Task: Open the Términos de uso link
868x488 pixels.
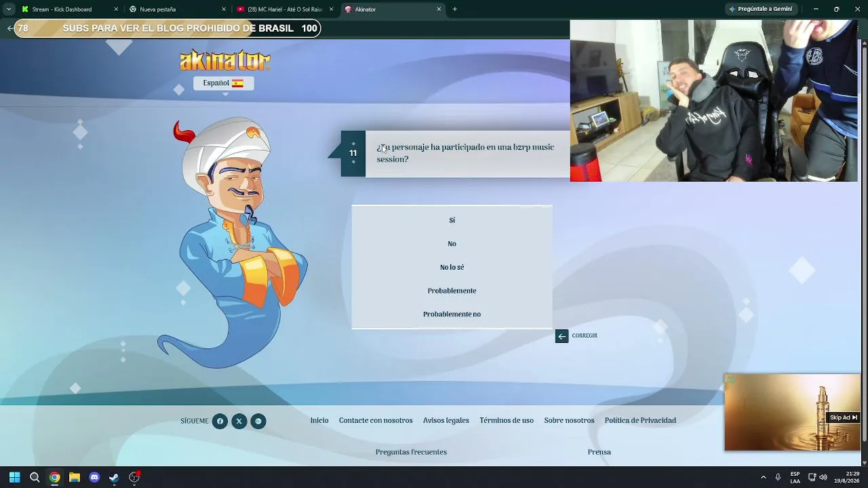Action: pyautogui.click(x=507, y=421)
